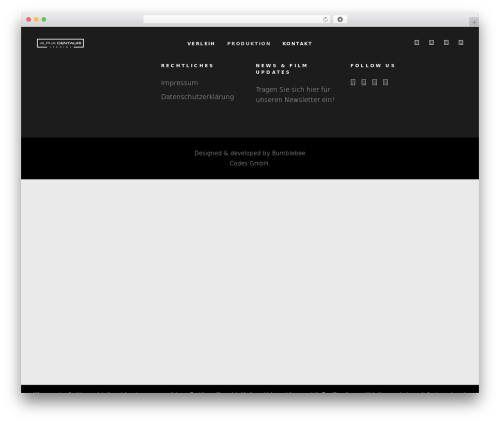Click third social icon in top header
This screenshot has height=423, width=500.
[446, 42]
